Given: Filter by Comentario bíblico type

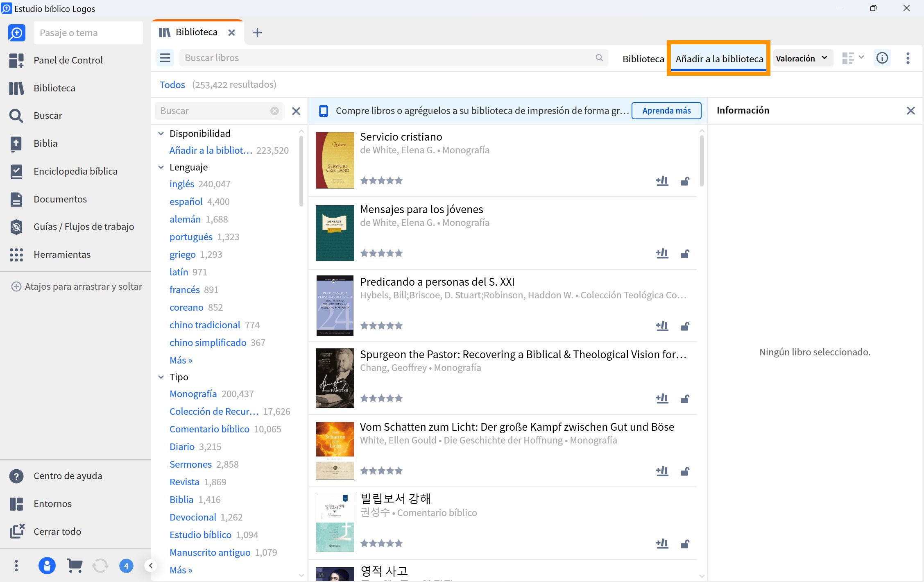Looking at the screenshot, I should [x=209, y=429].
